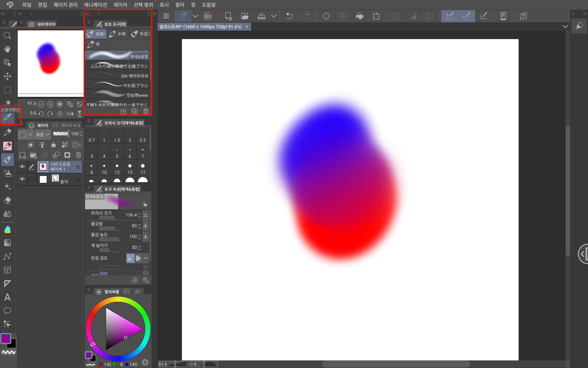Create new raster layer icon

click(22, 155)
